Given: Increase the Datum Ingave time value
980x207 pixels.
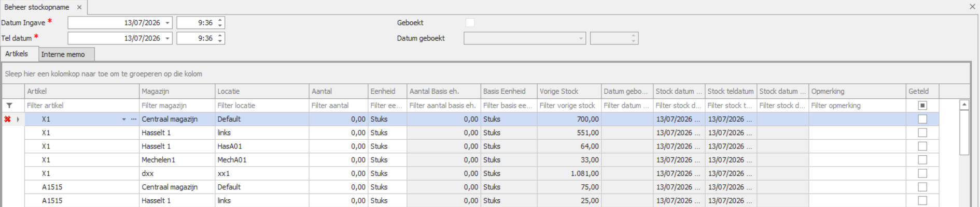Looking at the screenshot, I should 220,20.
